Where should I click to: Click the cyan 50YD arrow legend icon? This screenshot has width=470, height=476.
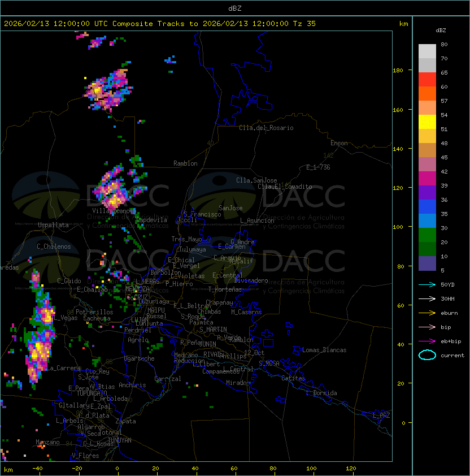[x=427, y=284]
